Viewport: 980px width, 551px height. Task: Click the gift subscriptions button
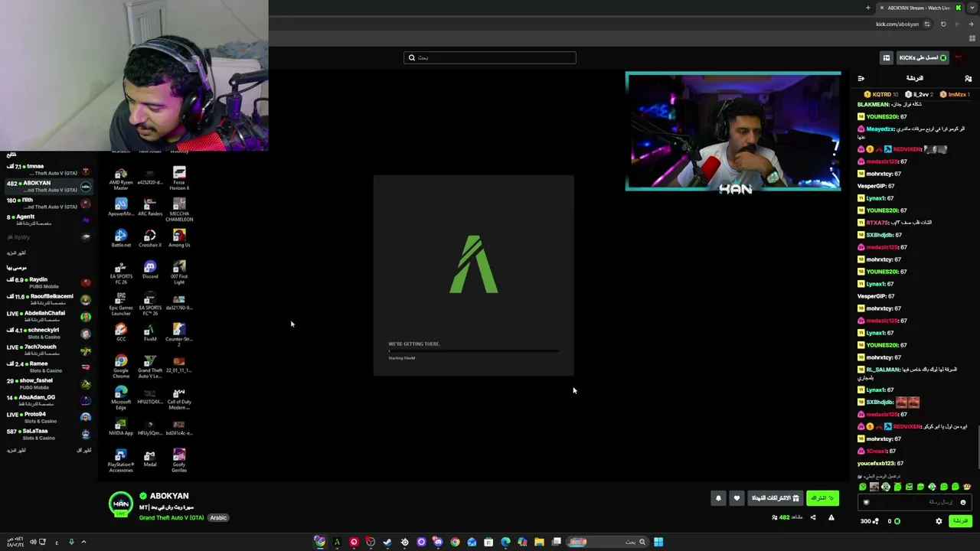776,498
